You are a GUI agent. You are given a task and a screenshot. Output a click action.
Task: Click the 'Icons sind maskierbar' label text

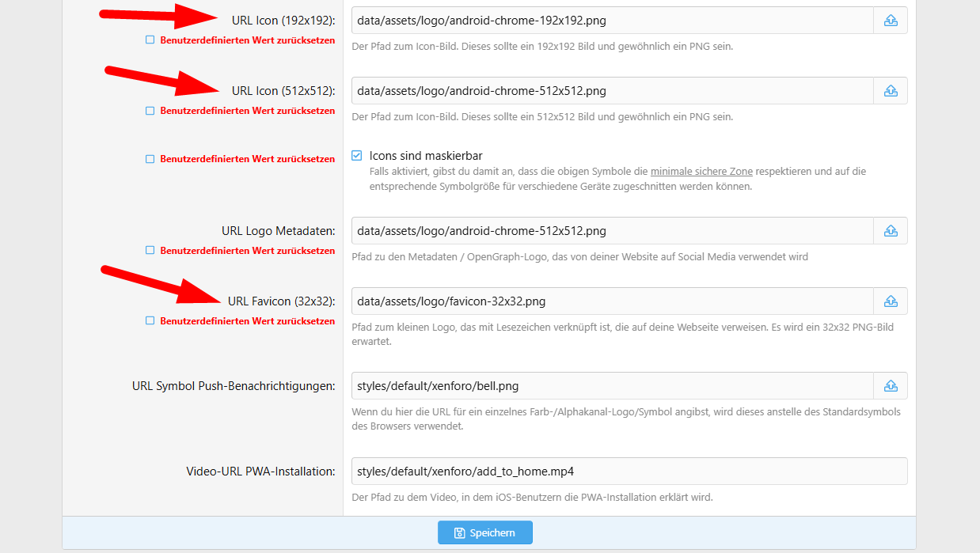(x=426, y=156)
